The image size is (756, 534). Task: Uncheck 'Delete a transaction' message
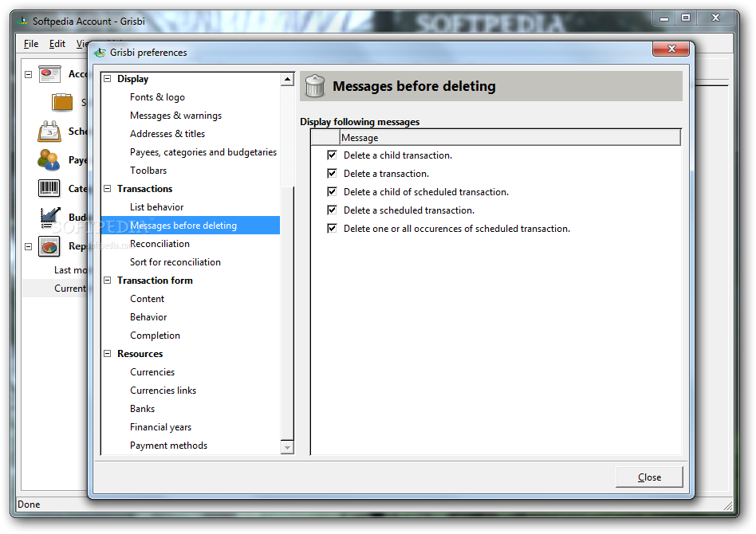(x=332, y=173)
